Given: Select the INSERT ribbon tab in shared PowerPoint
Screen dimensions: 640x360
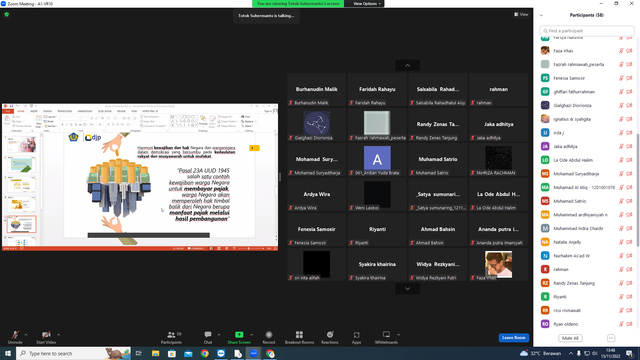Looking at the screenshot, I should click(34, 111).
